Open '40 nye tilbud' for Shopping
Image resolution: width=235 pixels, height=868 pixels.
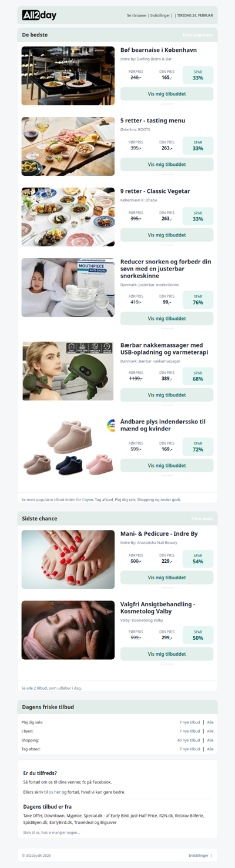[x=189, y=740]
